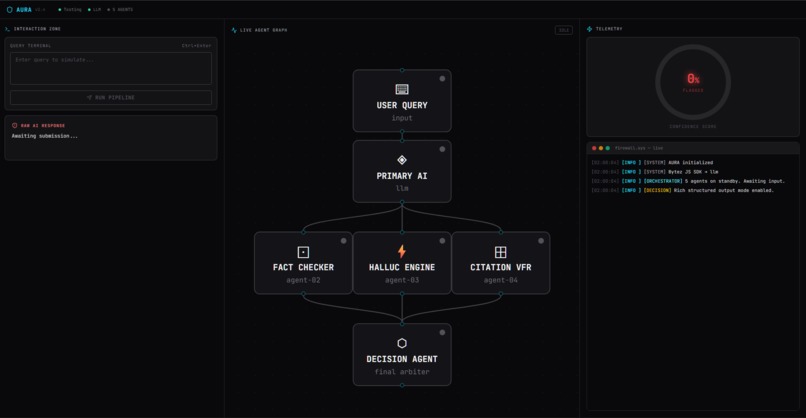Screen dimensions: 806x418
Task: Click the square-dot icon in Fact Checker node
Action: (303, 252)
